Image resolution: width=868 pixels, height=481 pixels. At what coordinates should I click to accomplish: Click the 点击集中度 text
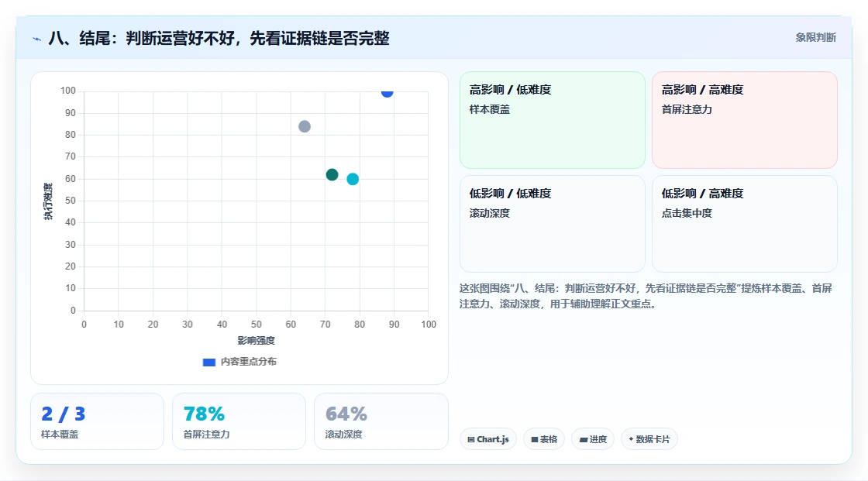pos(687,213)
